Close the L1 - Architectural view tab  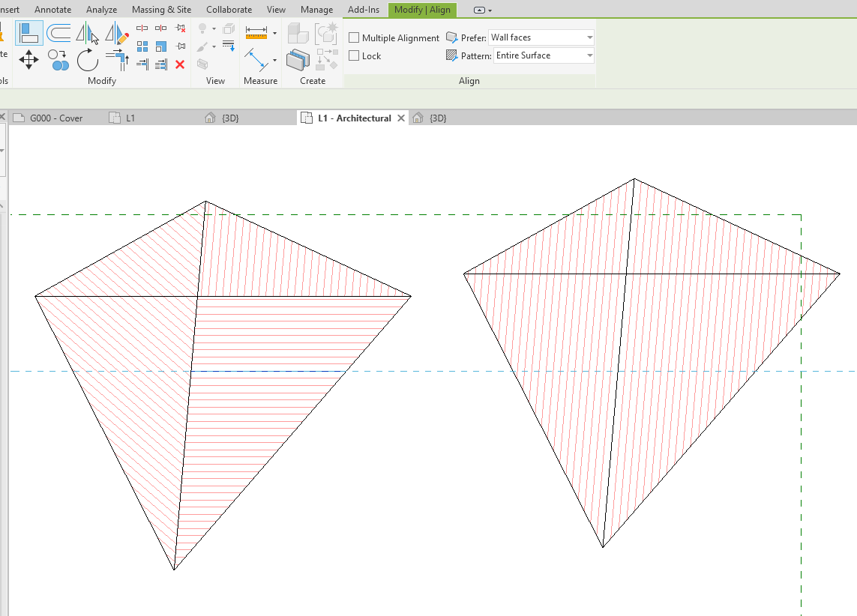point(401,118)
